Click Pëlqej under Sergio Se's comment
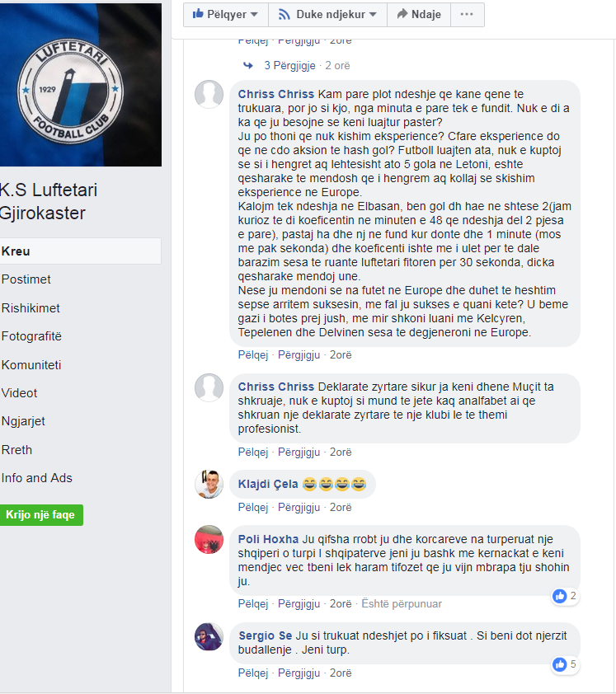The image size is (616, 694). 253,673
